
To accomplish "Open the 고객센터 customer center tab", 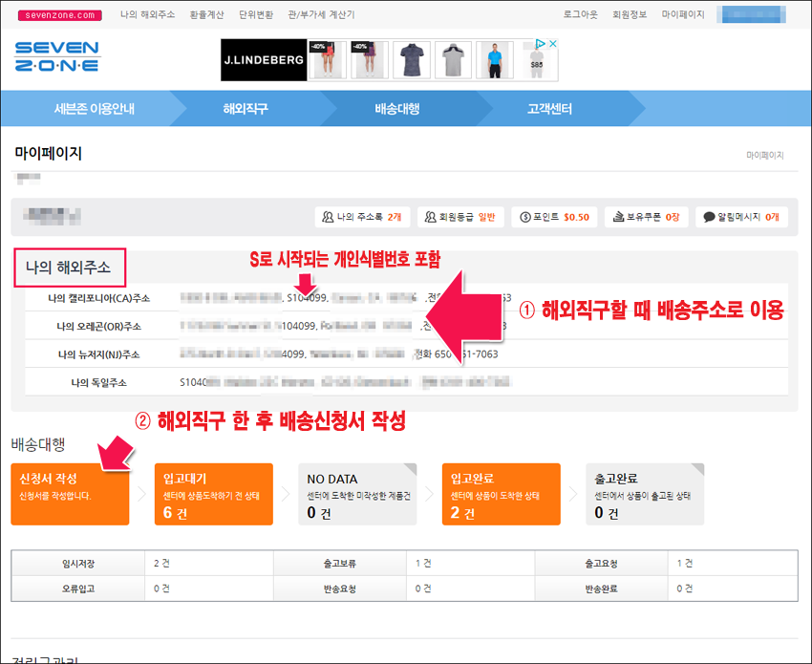I will pos(549,109).
